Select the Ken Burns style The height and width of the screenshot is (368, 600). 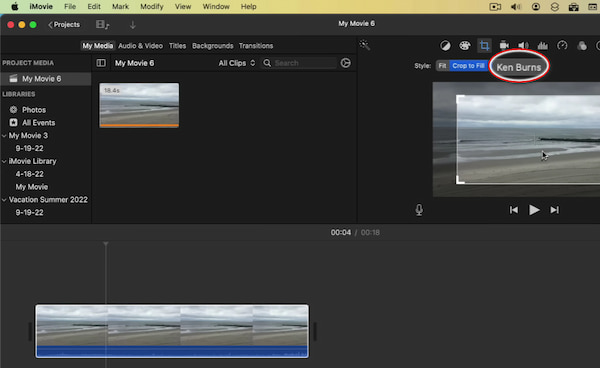point(519,67)
